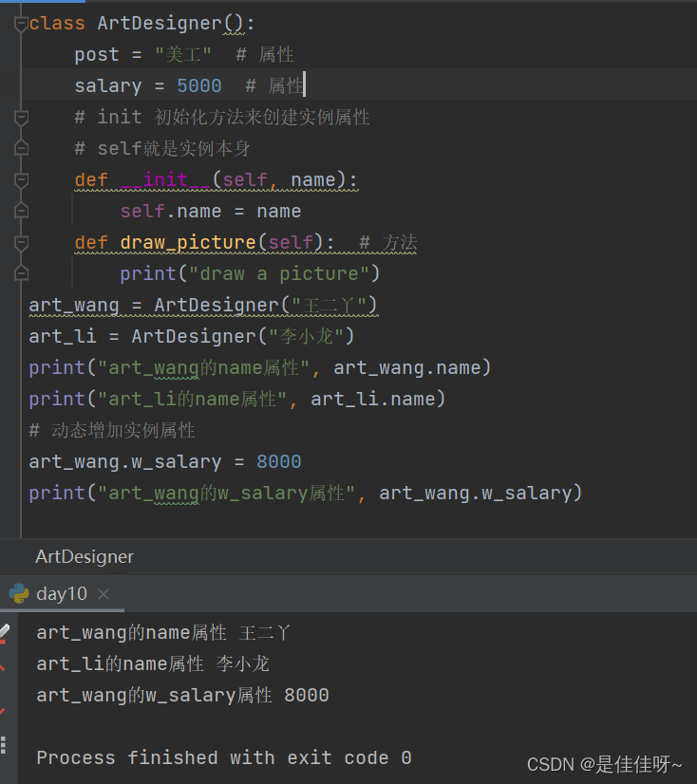Click the comment '# init 初始化方法来创建实例属性'

[222, 118]
